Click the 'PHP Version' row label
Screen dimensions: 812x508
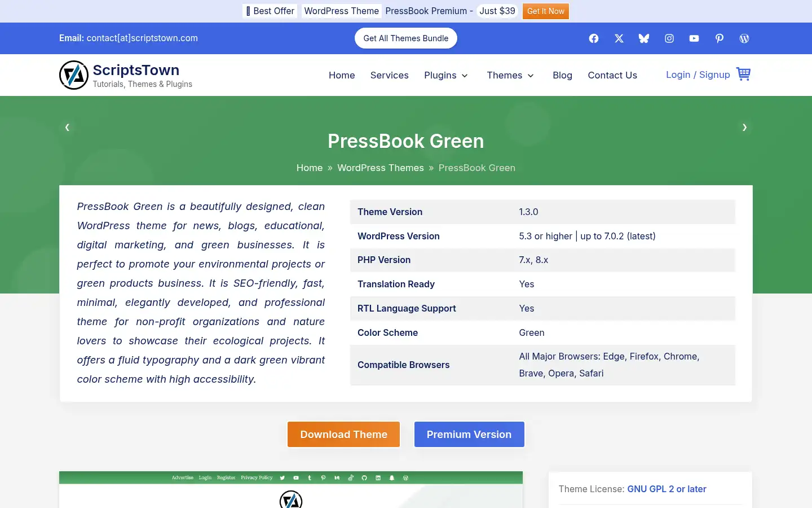click(384, 260)
